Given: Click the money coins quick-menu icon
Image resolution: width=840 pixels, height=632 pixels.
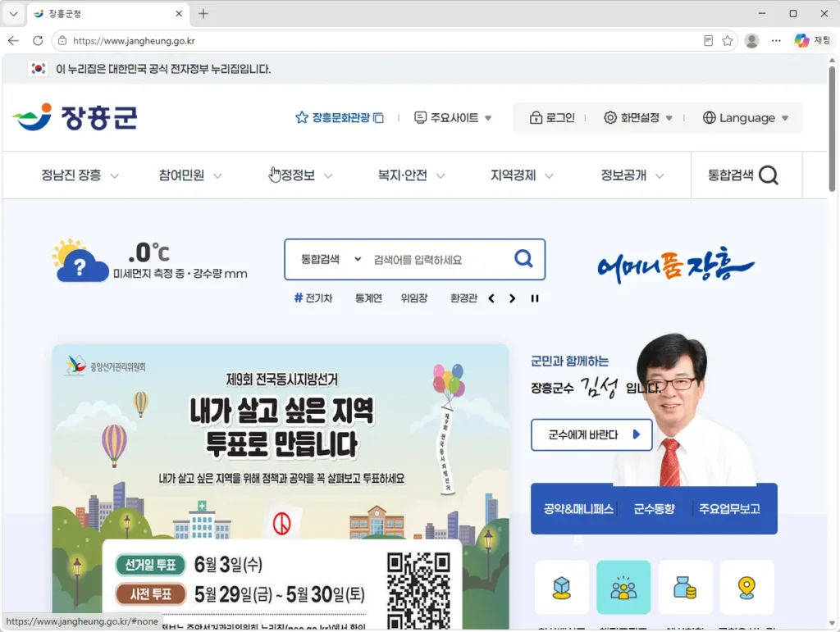Looking at the screenshot, I should [685, 588].
